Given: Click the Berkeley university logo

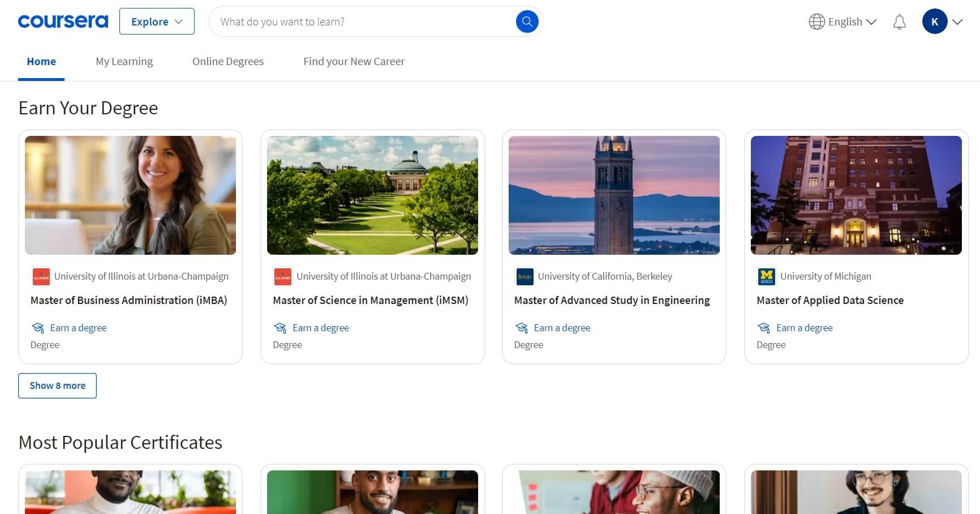Looking at the screenshot, I should click(525, 277).
